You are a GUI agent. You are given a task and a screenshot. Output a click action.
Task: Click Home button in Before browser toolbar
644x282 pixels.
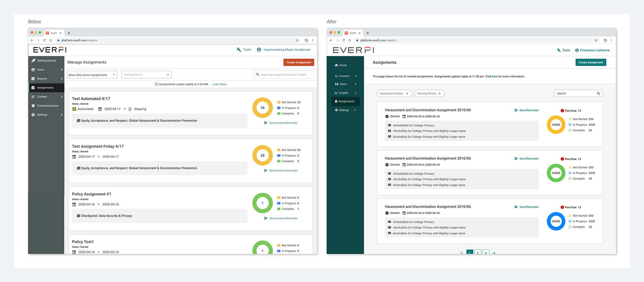[x=51, y=40]
